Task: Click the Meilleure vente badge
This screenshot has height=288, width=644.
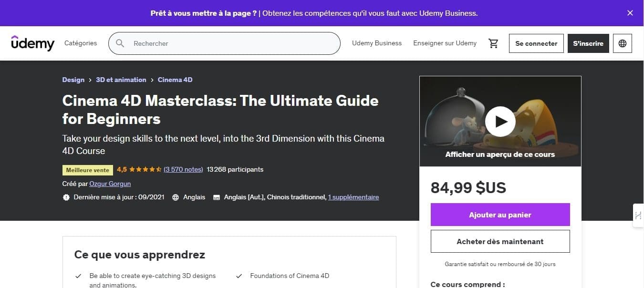Action: pos(88,170)
